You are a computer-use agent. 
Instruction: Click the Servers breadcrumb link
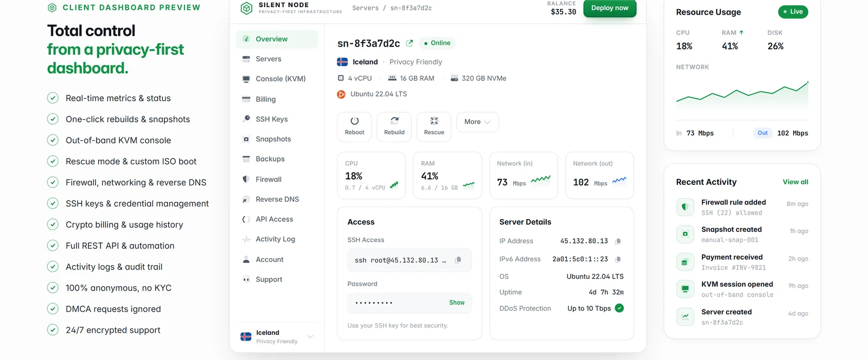[x=365, y=8]
